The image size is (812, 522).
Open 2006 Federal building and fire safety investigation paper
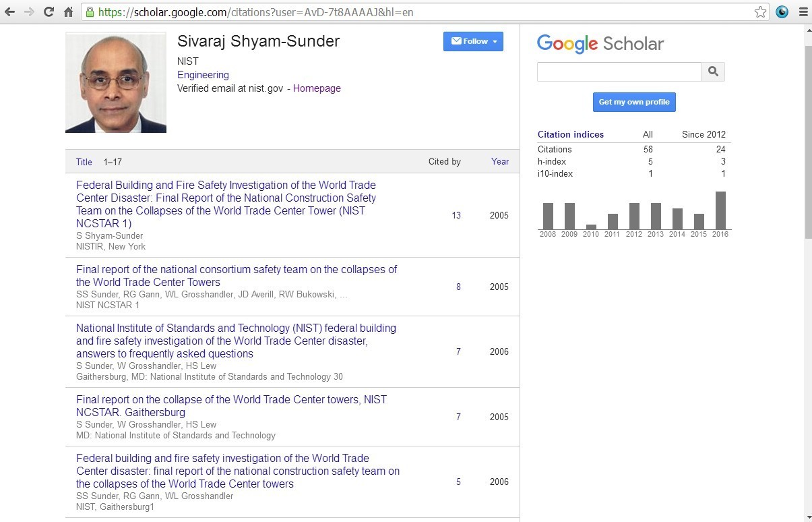click(x=238, y=471)
